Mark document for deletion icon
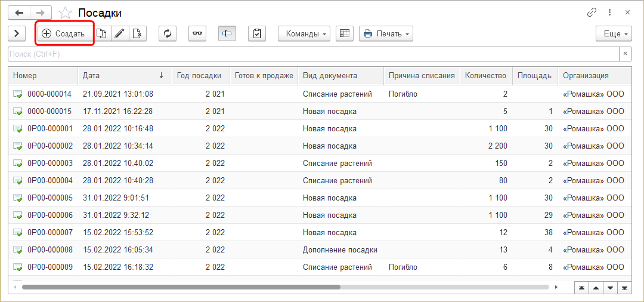 138,33
